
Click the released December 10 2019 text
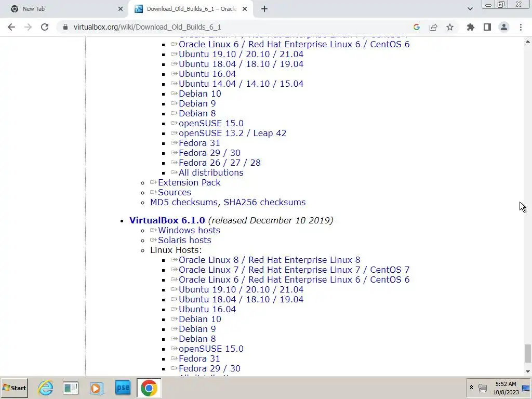point(271,220)
